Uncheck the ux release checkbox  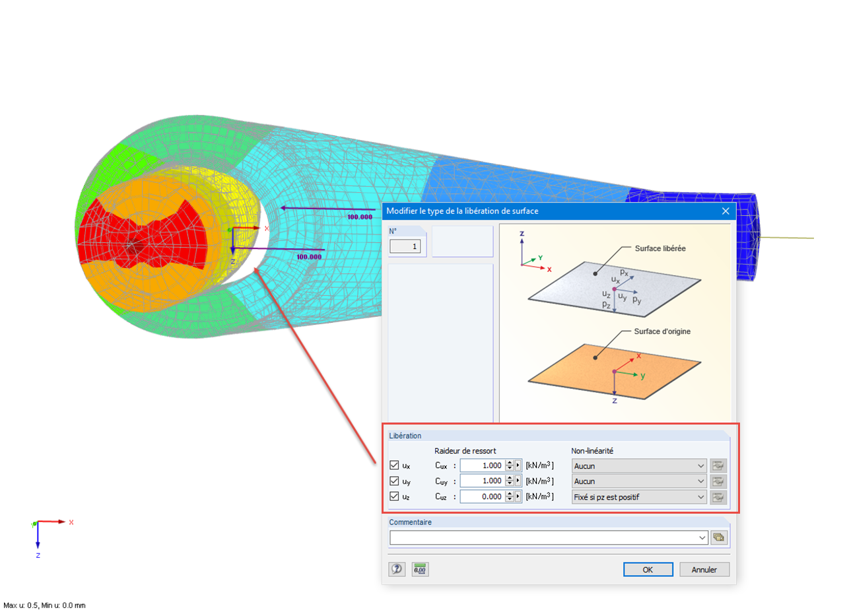tap(395, 465)
